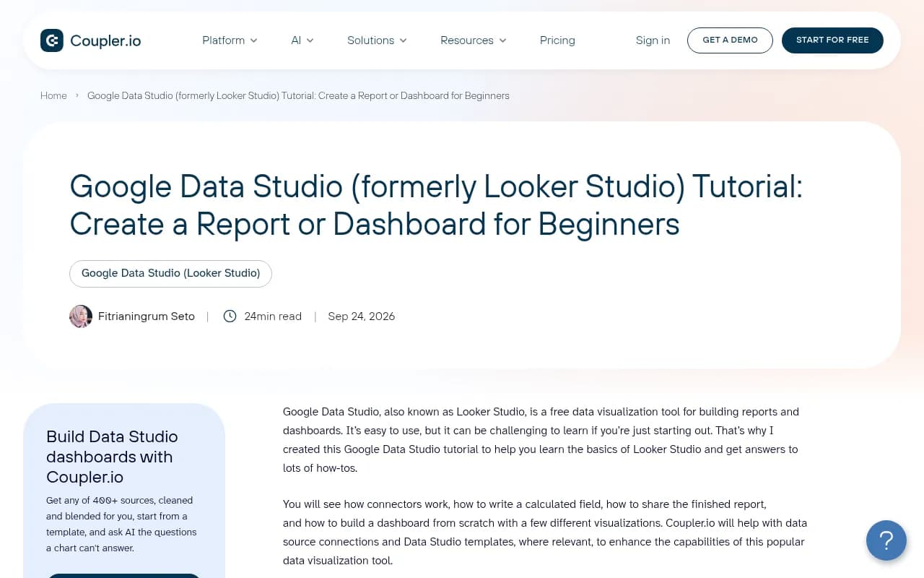Open the Solutions dropdown
This screenshot has height=578, width=924.
(377, 40)
